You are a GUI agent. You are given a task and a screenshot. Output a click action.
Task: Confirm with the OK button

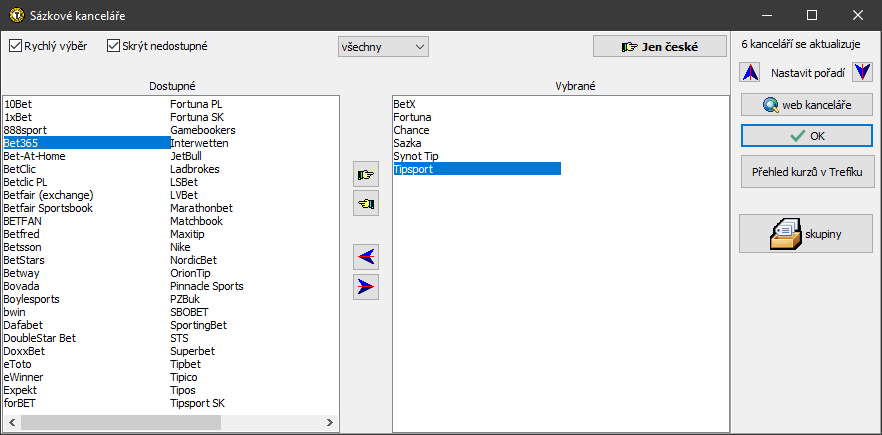(x=806, y=135)
